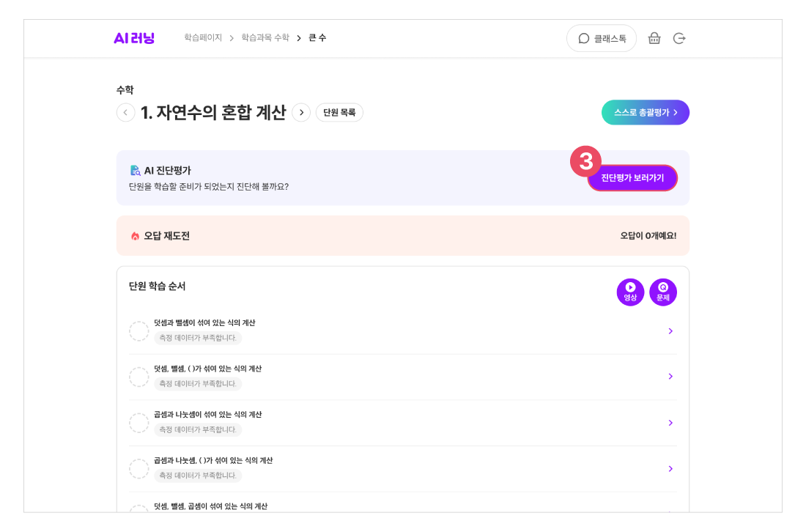806x532 pixels.
Task: Go to previous unit arrow
Action: click(125, 112)
